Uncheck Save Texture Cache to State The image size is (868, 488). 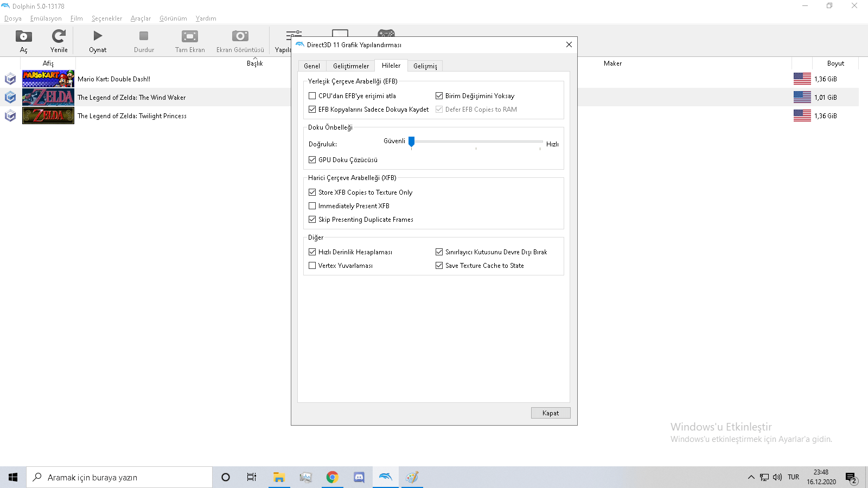coord(439,266)
